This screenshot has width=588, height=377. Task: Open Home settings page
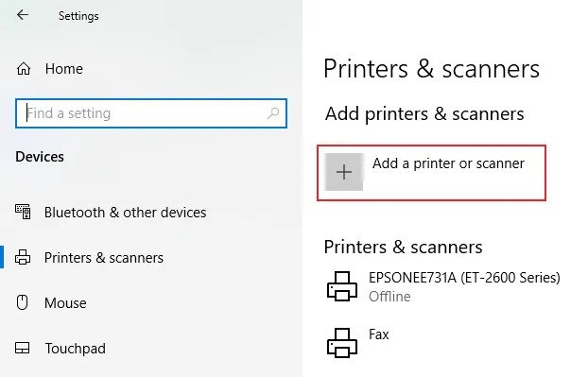point(63,69)
